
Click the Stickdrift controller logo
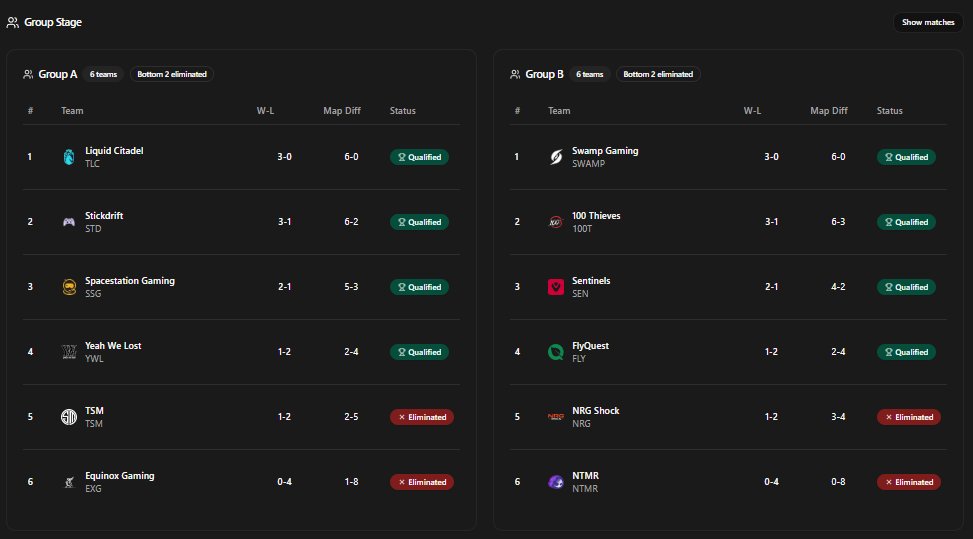[x=69, y=222]
